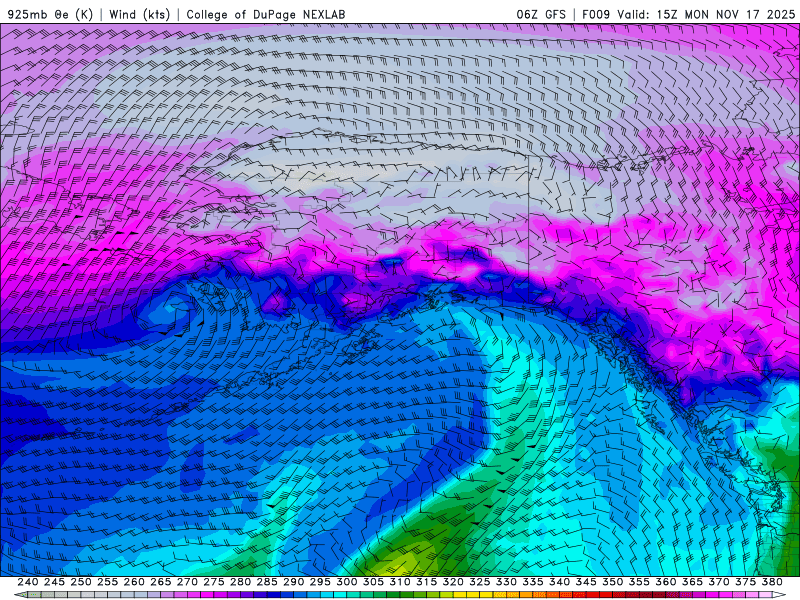Click the "Valid: 15Z MON NOV 17 2025" text
Screen dimensions: 800x600
706,14
